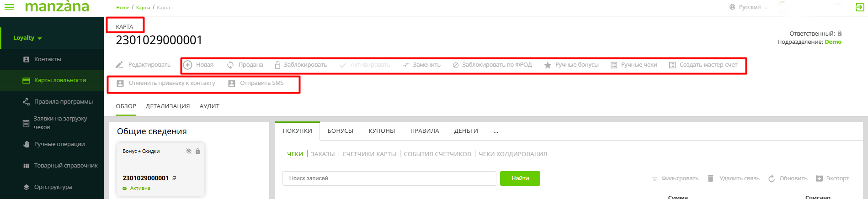
Task: Expand more tabs via ellipsis
Action: (x=496, y=131)
